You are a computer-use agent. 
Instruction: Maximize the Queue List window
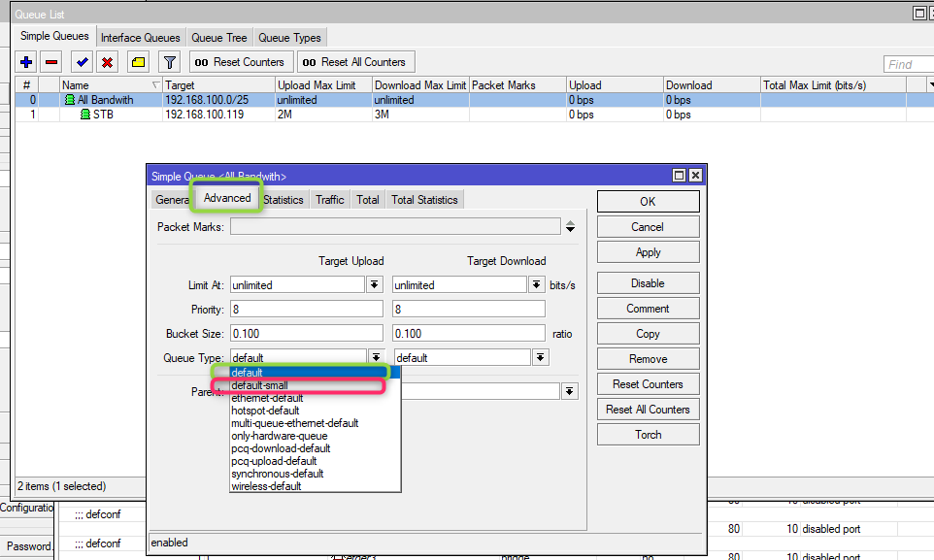(x=919, y=14)
